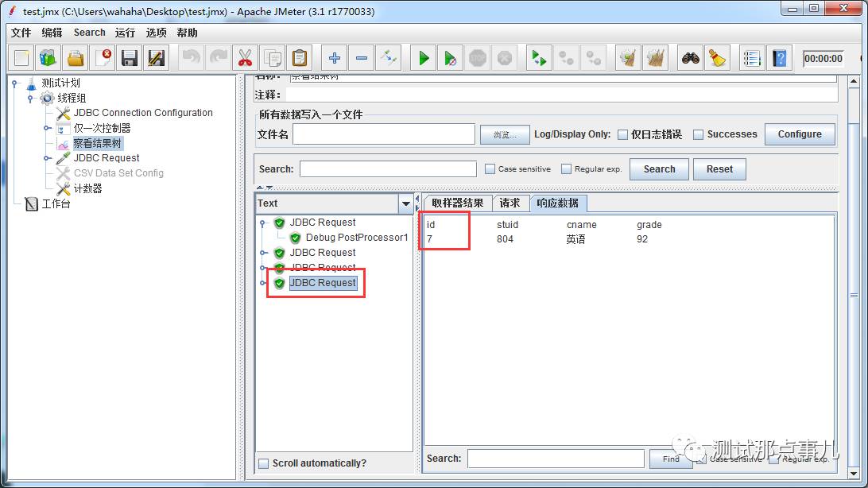Open the 帮助 menu
The height and width of the screenshot is (488, 868).
187,33
